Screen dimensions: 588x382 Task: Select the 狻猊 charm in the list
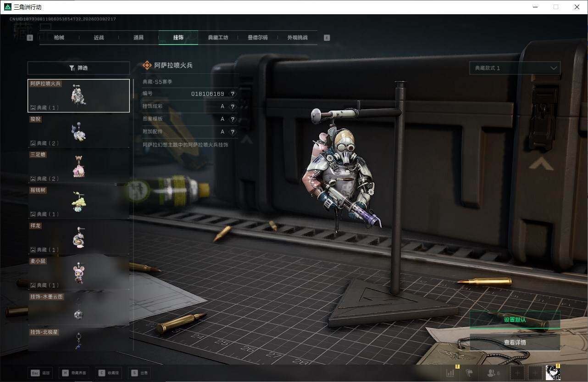(78, 131)
